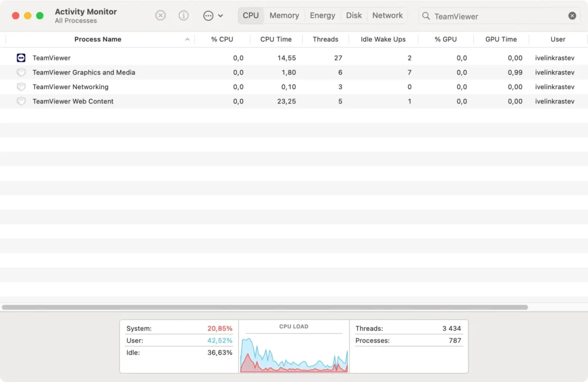The image size is (588, 382).
Task: Click CPU Time value 23,25
Action: (287, 101)
